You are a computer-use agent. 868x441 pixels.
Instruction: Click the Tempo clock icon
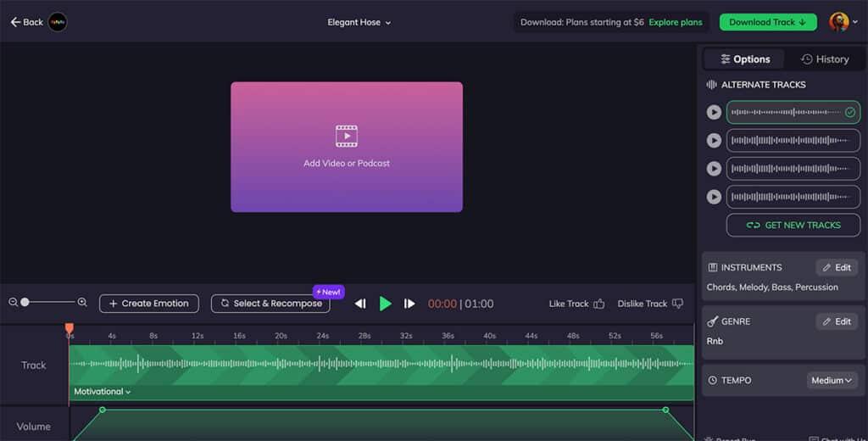712,381
